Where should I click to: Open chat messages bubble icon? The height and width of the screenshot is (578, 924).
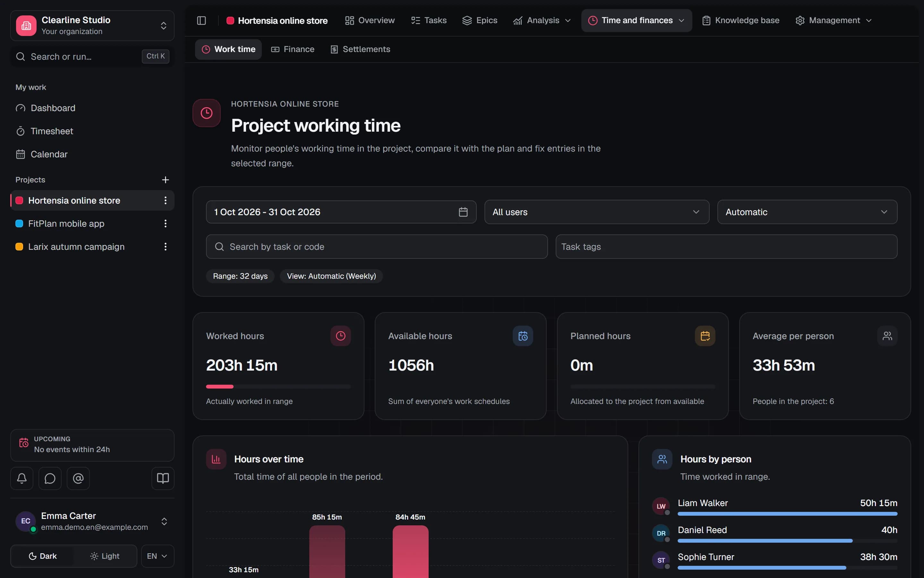(x=50, y=478)
